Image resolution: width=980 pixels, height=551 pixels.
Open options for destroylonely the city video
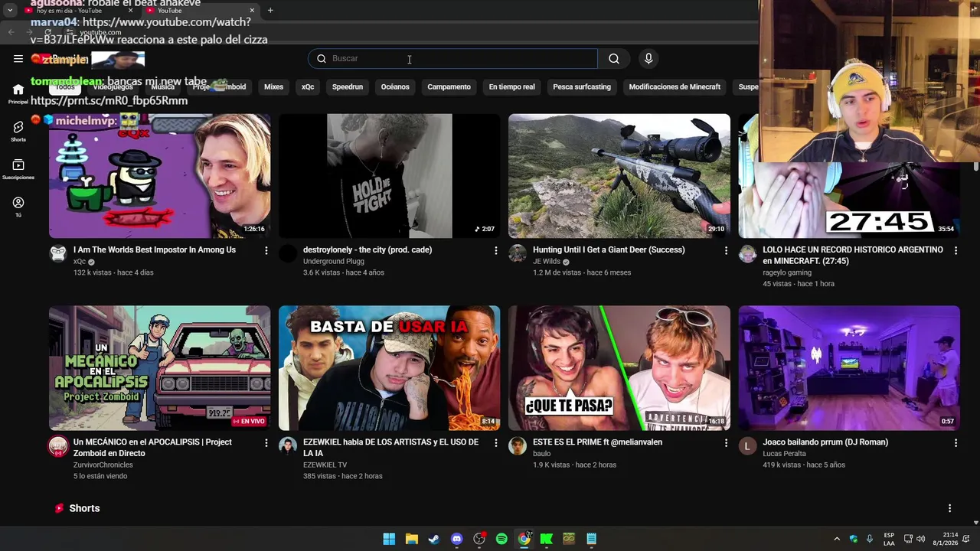[x=496, y=250]
